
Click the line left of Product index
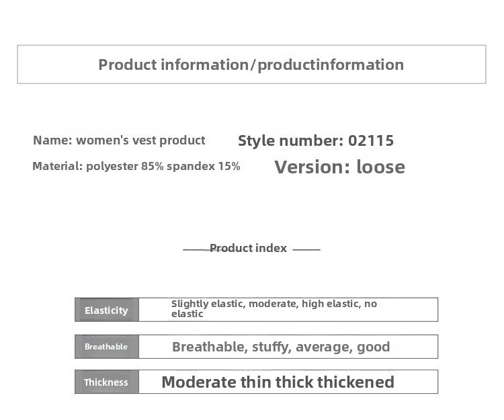coord(196,249)
